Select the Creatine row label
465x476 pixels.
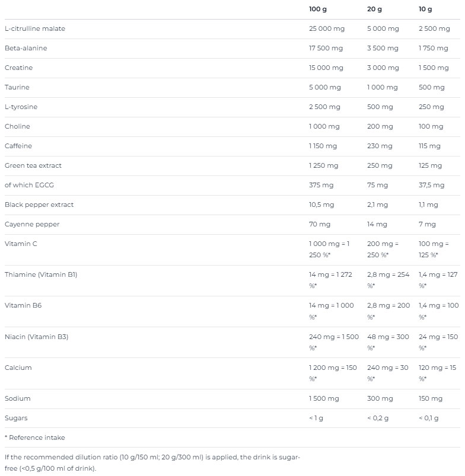coord(19,68)
